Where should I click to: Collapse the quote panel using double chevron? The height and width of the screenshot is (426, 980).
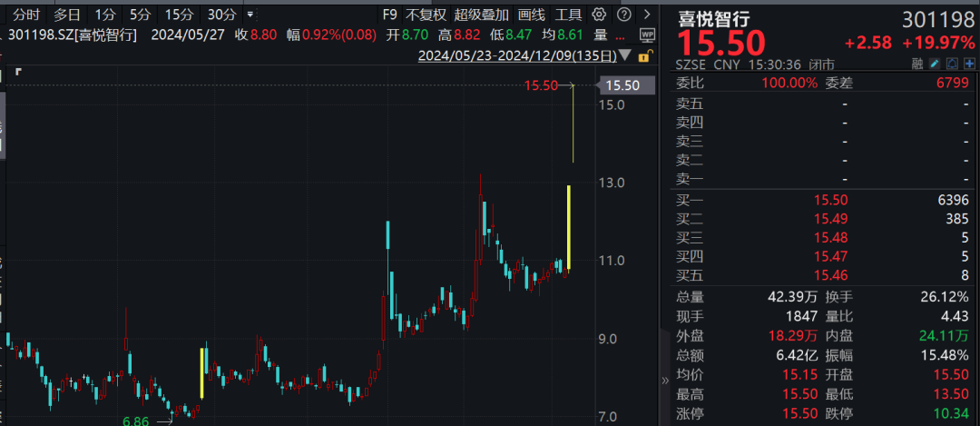pyautogui.click(x=665, y=381)
